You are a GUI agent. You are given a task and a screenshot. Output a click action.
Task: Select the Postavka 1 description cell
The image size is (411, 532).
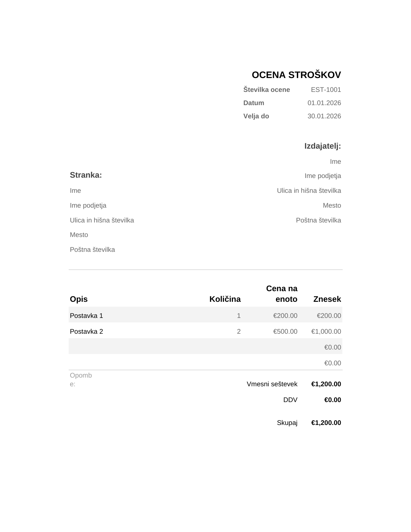[x=86, y=316]
